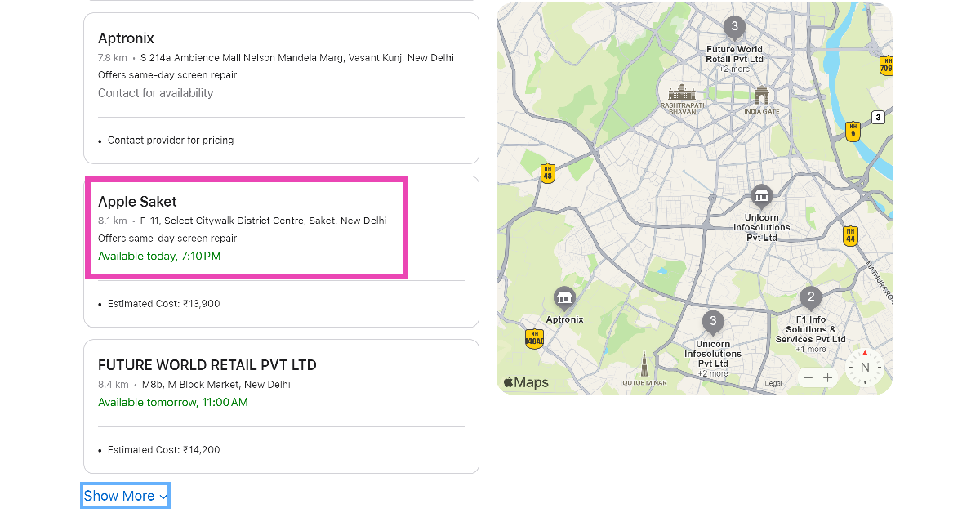Click the Apple Maps logo
This screenshot has width=980, height=513.
[526, 382]
